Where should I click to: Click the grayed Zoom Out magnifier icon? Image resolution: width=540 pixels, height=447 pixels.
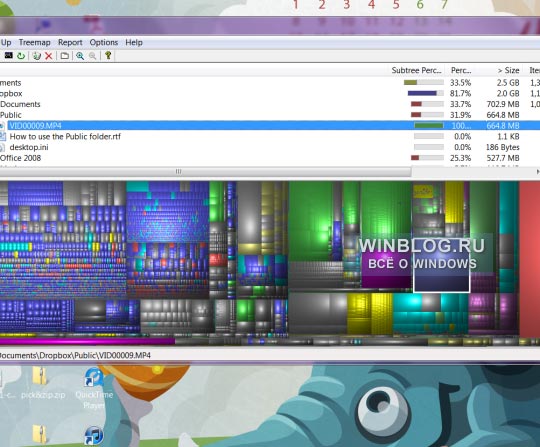pos(92,55)
